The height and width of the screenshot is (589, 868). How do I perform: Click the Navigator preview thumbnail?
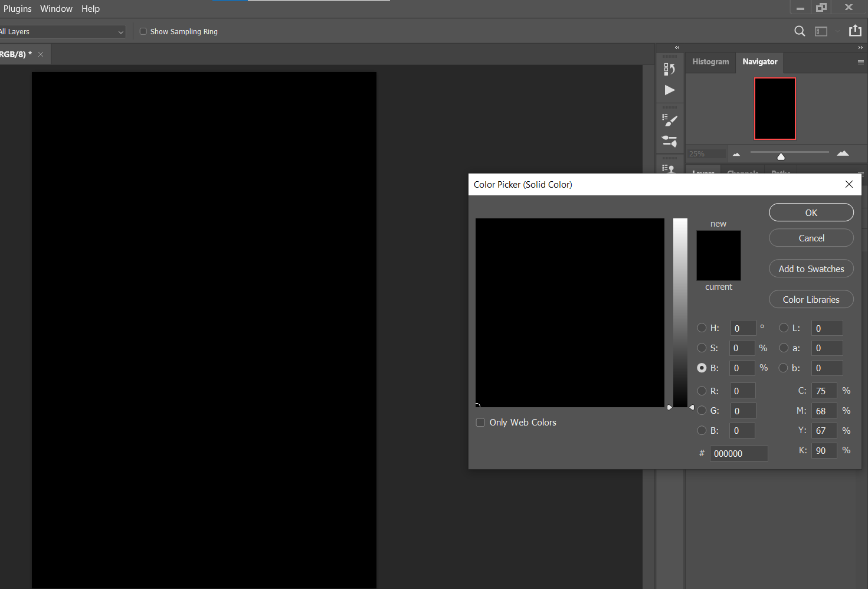775,109
